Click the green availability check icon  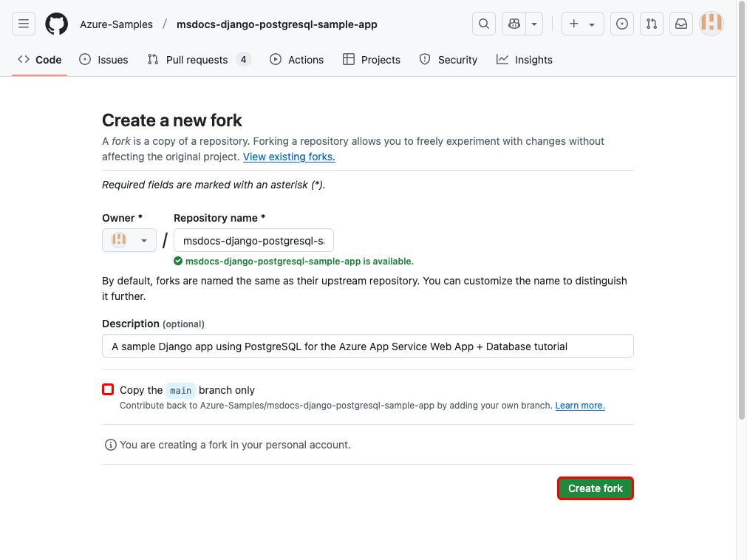click(177, 261)
